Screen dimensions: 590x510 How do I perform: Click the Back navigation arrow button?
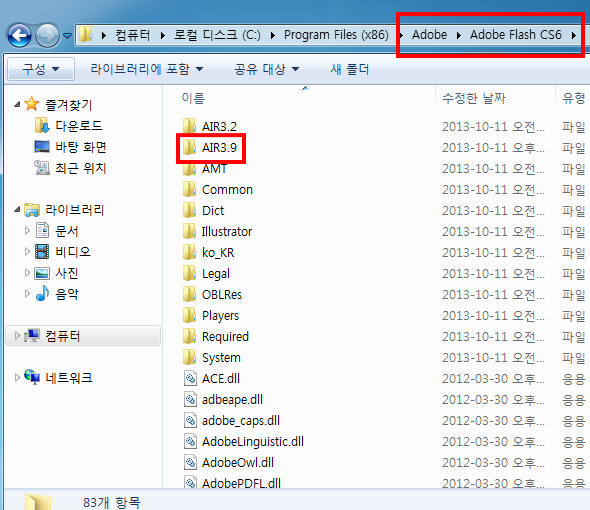click(x=19, y=35)
